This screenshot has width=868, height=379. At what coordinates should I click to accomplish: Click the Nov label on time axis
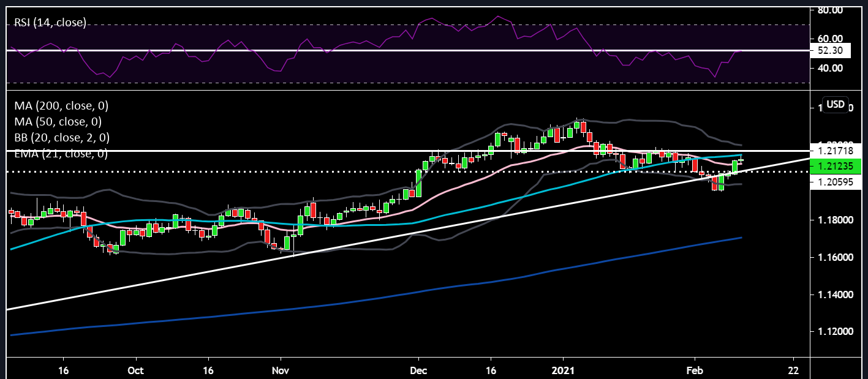point(281,370)
